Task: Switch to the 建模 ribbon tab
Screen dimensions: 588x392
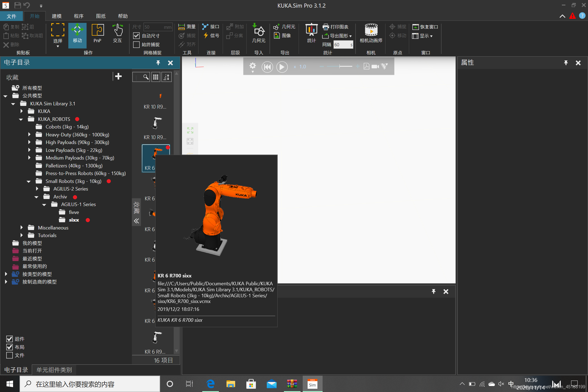Action: pos(57,16)
